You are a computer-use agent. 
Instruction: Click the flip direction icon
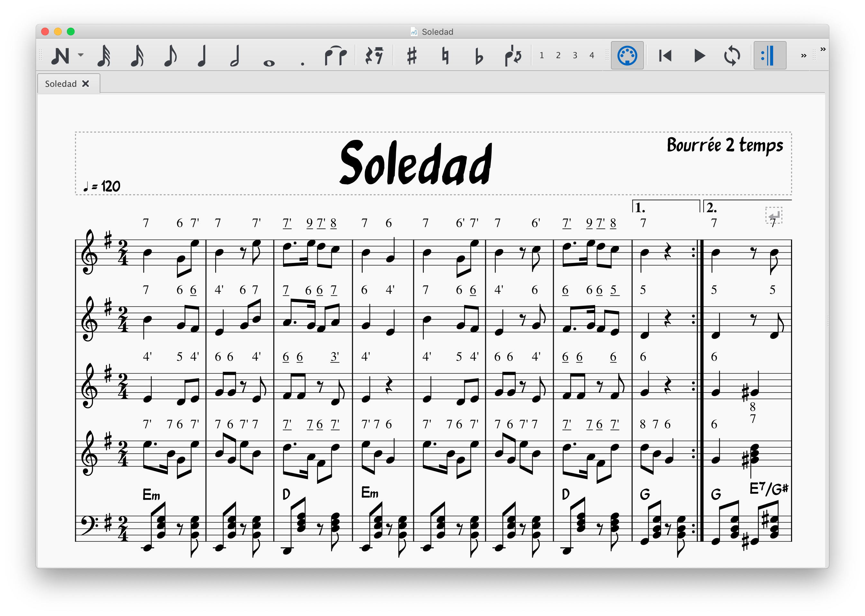pos(513,56)
